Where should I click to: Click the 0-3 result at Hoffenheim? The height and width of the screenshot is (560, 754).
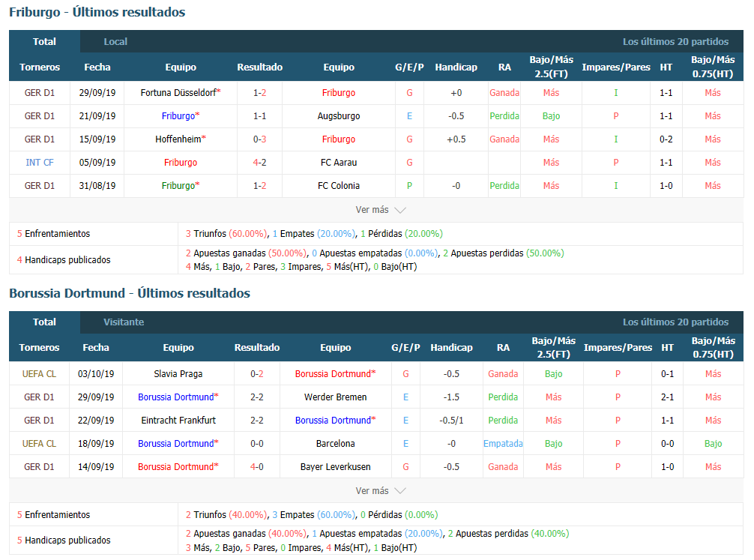[259, 139]
